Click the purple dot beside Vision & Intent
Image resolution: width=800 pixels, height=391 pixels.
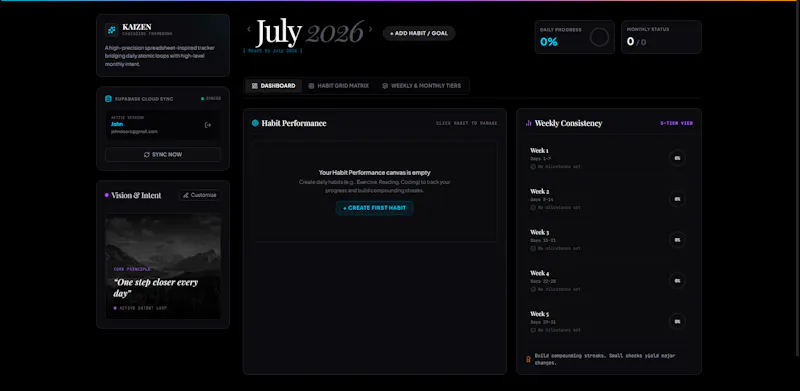[x=107, y=195]
